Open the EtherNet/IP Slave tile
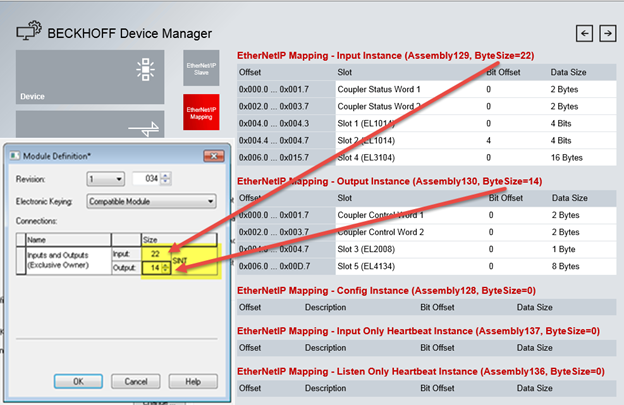This screenshot has height=405, width=624. click(201, 68)
